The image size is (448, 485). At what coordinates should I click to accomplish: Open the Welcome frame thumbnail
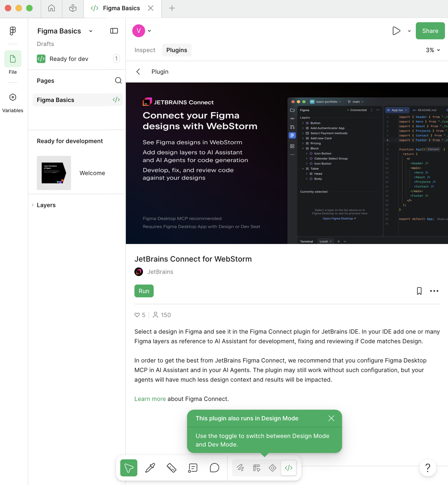click(x=54, y=173)
